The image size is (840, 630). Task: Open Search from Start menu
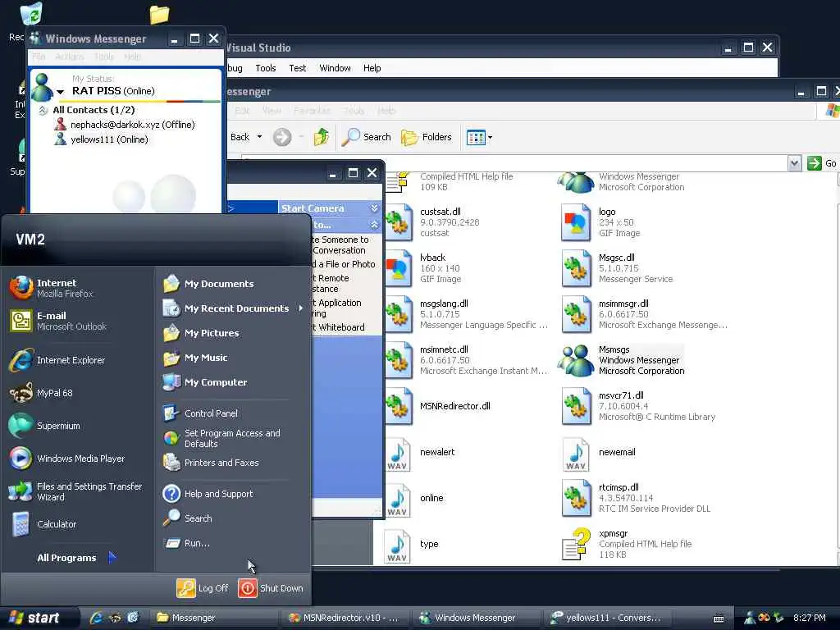[188, 518]
